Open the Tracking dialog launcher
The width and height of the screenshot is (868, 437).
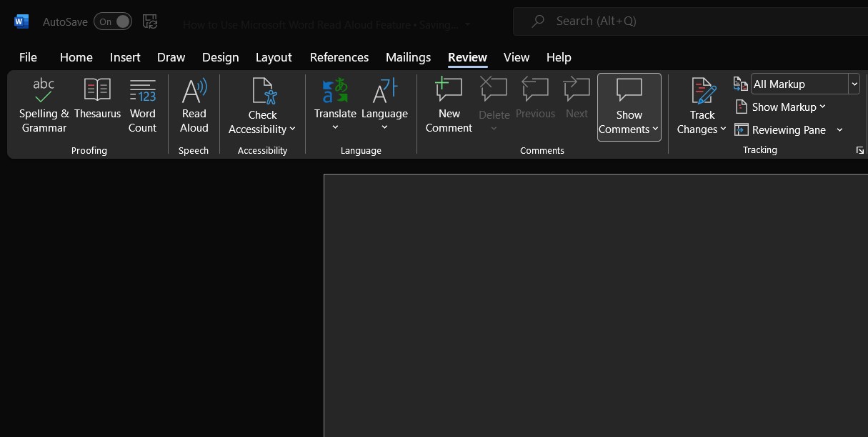coord(859,150)
